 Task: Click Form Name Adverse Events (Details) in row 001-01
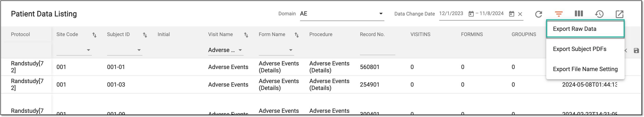[279, 67]
